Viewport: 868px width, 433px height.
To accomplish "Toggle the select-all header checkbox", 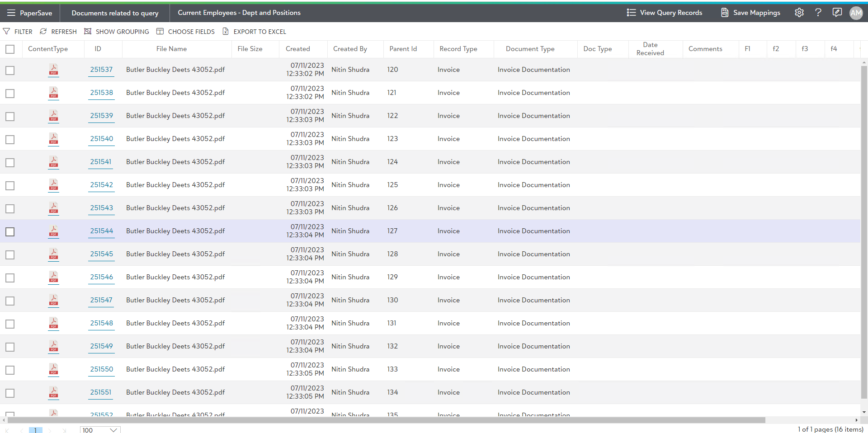I will 10,49.
